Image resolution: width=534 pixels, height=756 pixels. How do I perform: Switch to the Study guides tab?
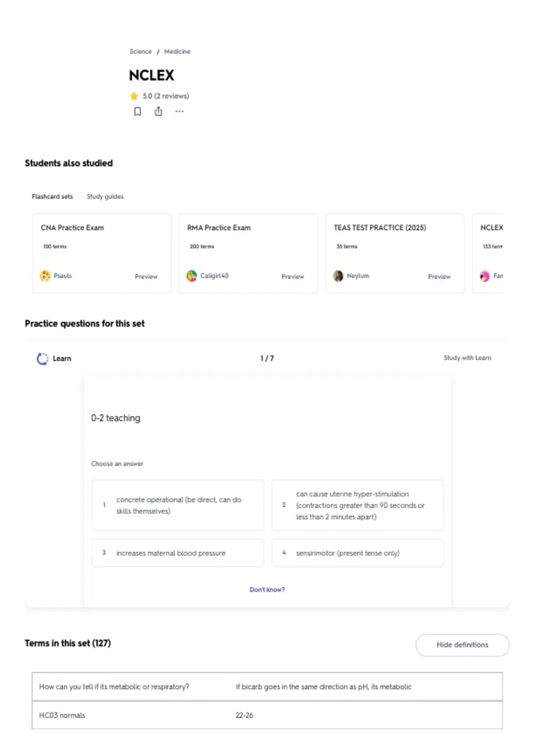pos(105,196)
